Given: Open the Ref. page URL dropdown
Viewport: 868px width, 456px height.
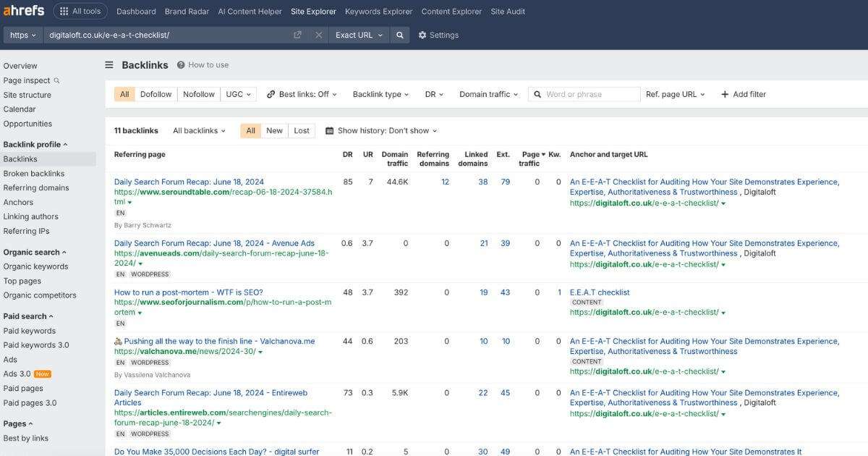Looking at the screenshot, I should point(675,94).
